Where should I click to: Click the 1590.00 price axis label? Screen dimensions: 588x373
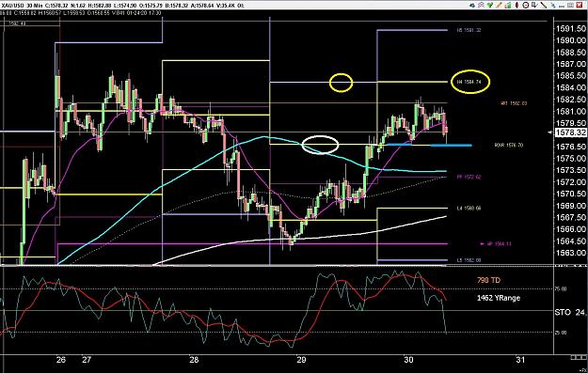(571, 40)
